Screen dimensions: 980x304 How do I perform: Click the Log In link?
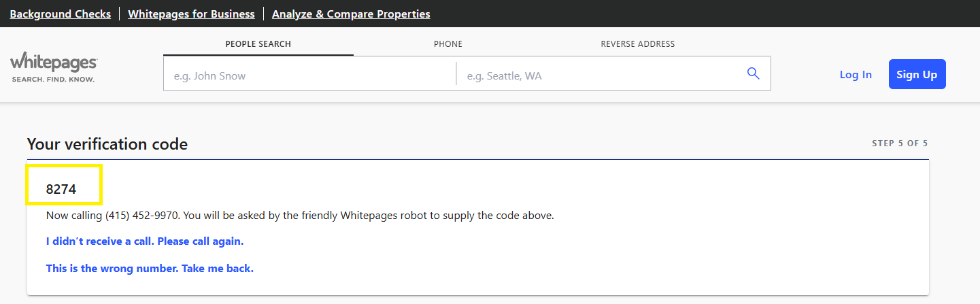pyautogui.click(x=856, y=75)
